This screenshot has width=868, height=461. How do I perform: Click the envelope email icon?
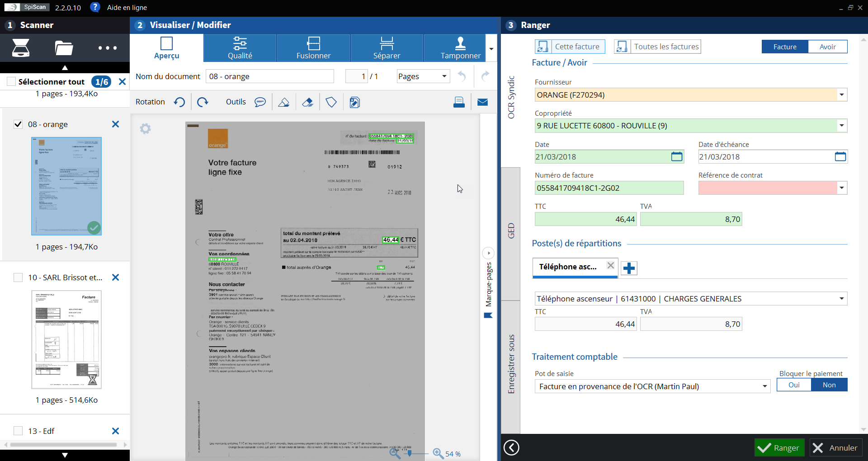point(482,102)
